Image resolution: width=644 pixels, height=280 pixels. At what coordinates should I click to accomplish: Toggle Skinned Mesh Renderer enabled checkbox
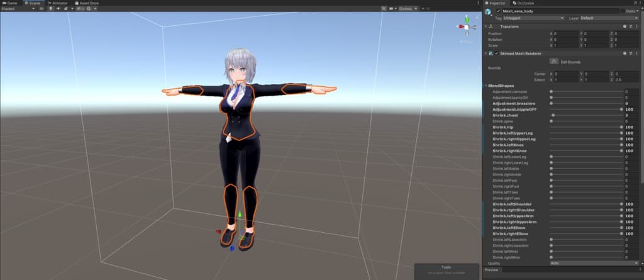click(x=497, y=53)
